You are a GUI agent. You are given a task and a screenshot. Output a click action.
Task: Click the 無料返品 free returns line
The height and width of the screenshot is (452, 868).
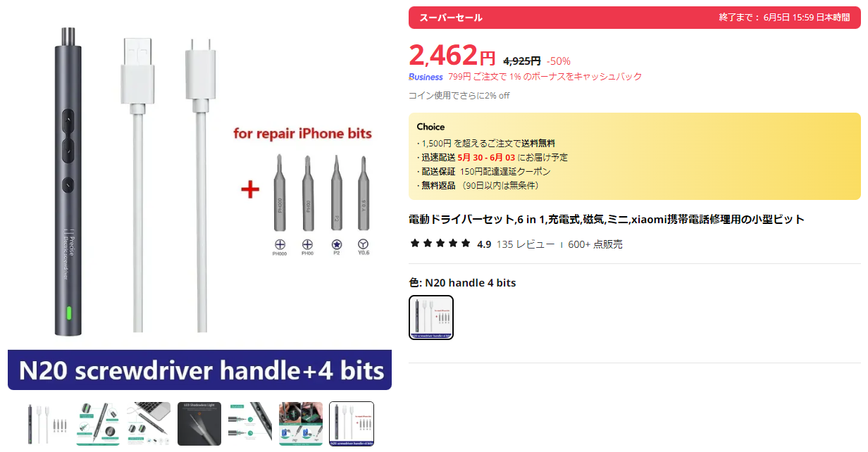[x=480, y=185]
